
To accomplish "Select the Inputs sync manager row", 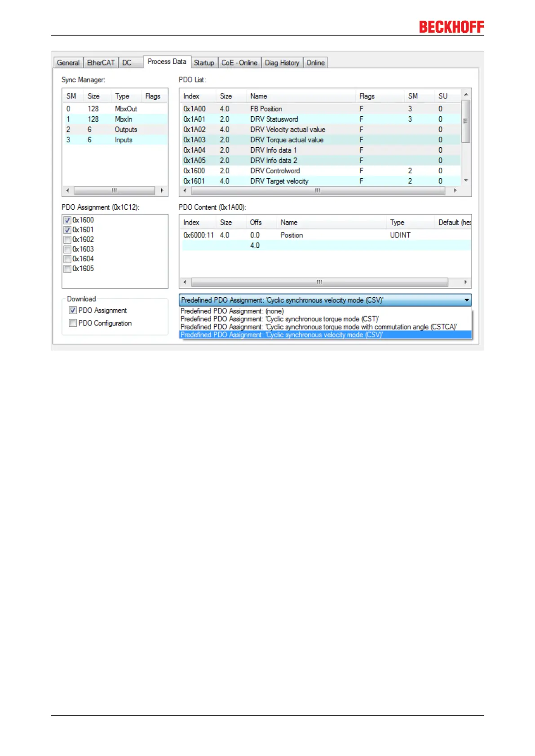I will [x=115, y=140].
